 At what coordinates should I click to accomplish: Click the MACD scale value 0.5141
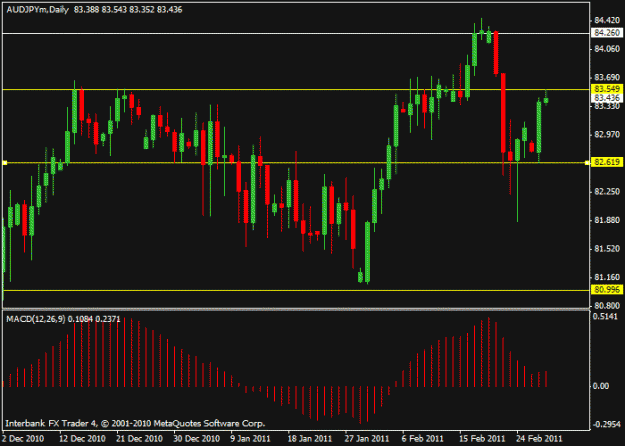point(607,316)
